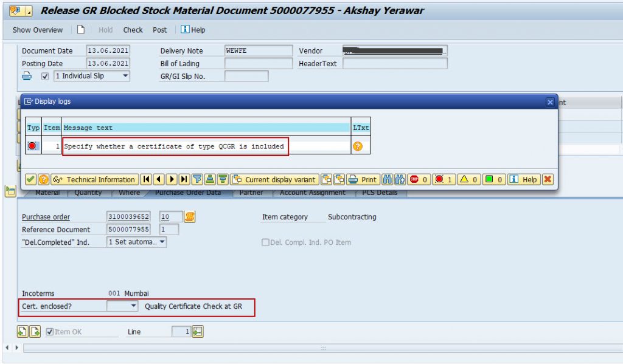Open Current display variant
Viewport: 623px width, 364px height.
point(274,179)
